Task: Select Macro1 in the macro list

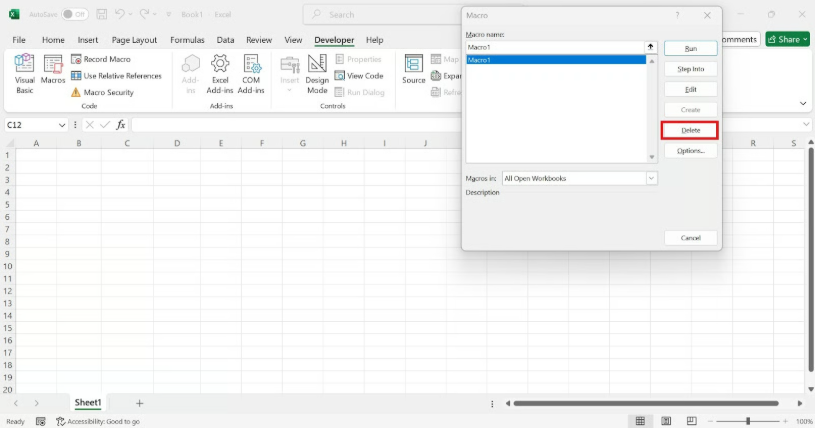Action: coord(555,60)
